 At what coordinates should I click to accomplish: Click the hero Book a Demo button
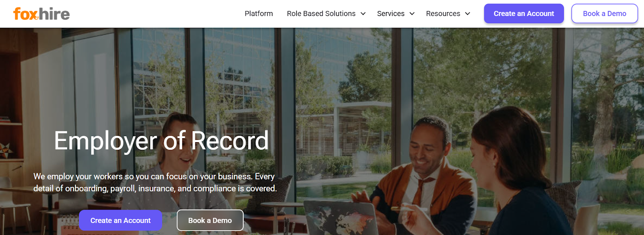pos(210,220)
